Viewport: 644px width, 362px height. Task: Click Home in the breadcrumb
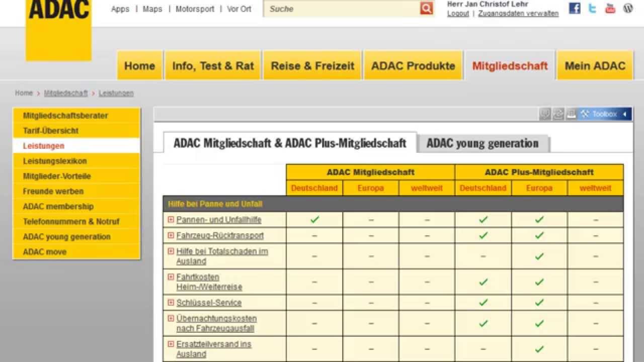24,93
